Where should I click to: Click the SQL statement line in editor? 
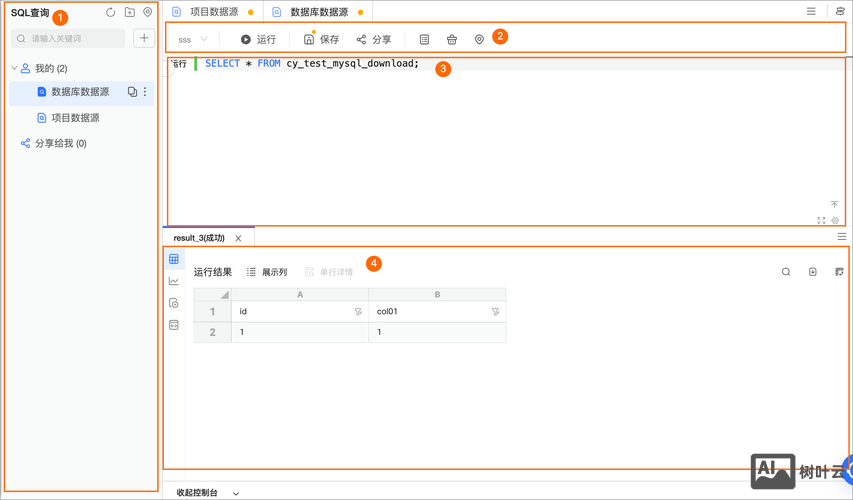click(312, 64)
